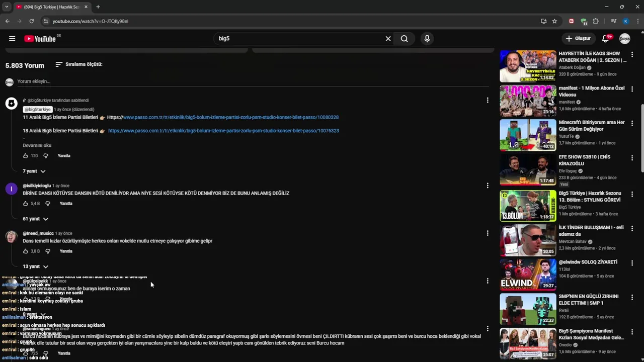Expand the 61 yanıt replies
This screenshot has width=644, height=362.
(36, 219)
